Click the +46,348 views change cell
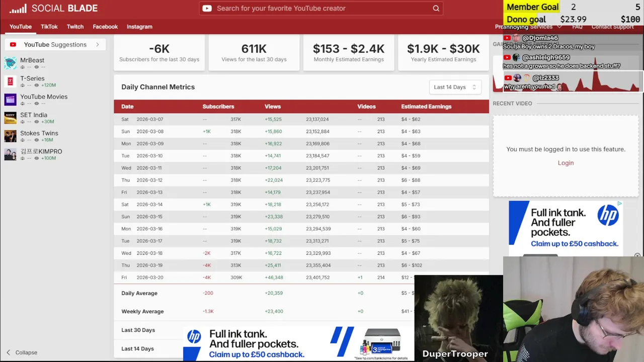 [274, 278]
